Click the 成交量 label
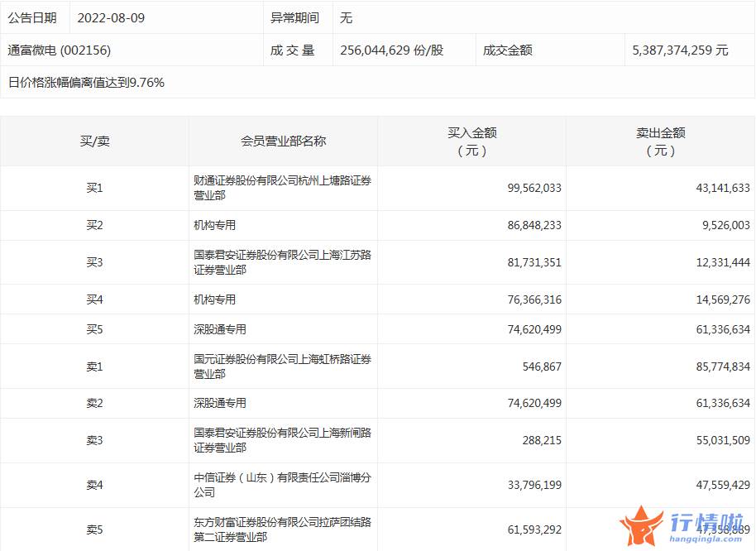756x551 pixels. point(292,50)
